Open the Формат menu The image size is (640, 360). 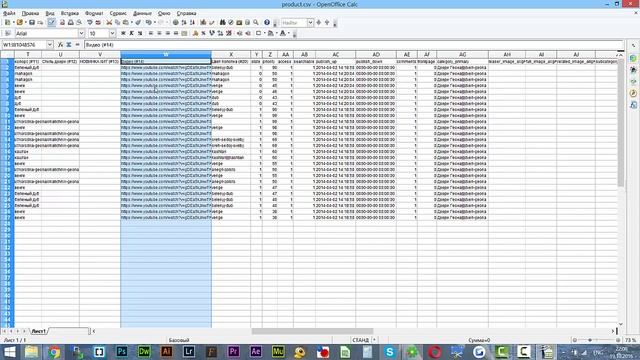pos(94,13)
